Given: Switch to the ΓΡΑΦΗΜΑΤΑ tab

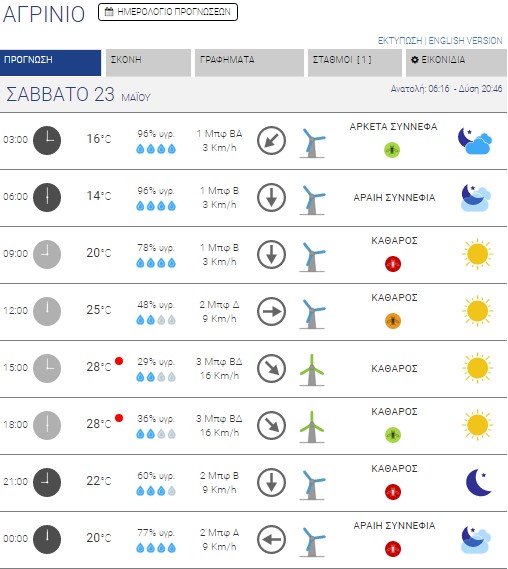Looking at the screenshot, I should 249,63.
